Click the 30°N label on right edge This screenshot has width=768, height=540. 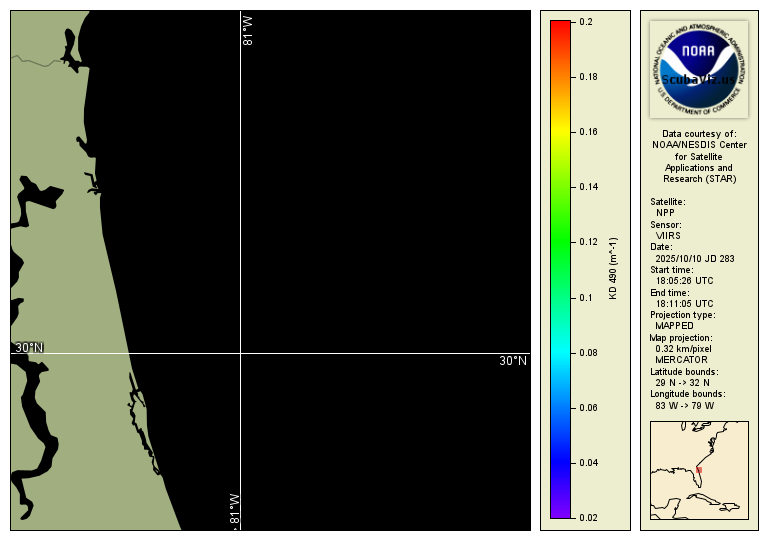pyautogui.click(x=513, y=360)
